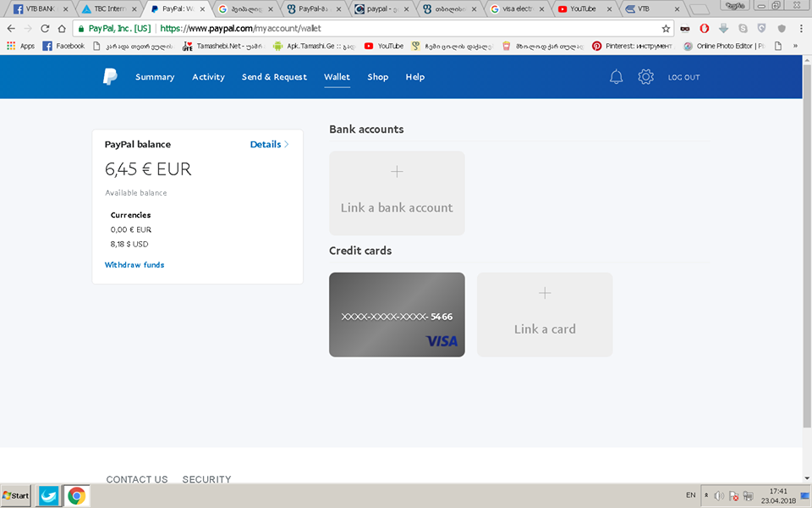The height and width of the screenshot is (508, 812).
Task: Open Windows Start menu
Action: click(16, 495)
